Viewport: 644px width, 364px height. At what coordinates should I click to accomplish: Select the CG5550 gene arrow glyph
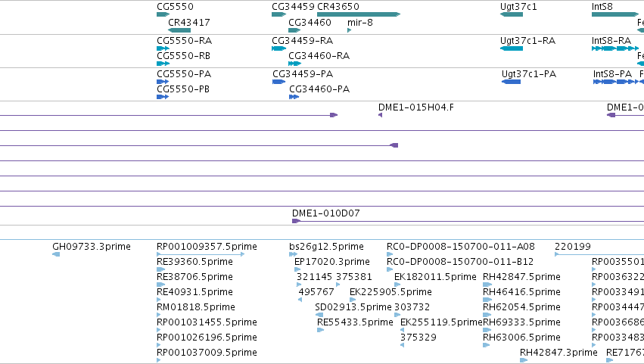click(163, 15)
